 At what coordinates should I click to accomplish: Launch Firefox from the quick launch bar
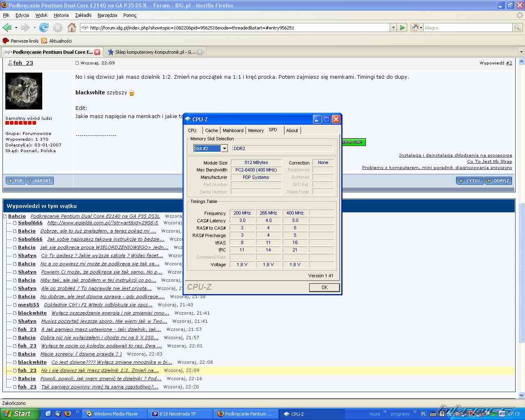[x=68, y=413]
